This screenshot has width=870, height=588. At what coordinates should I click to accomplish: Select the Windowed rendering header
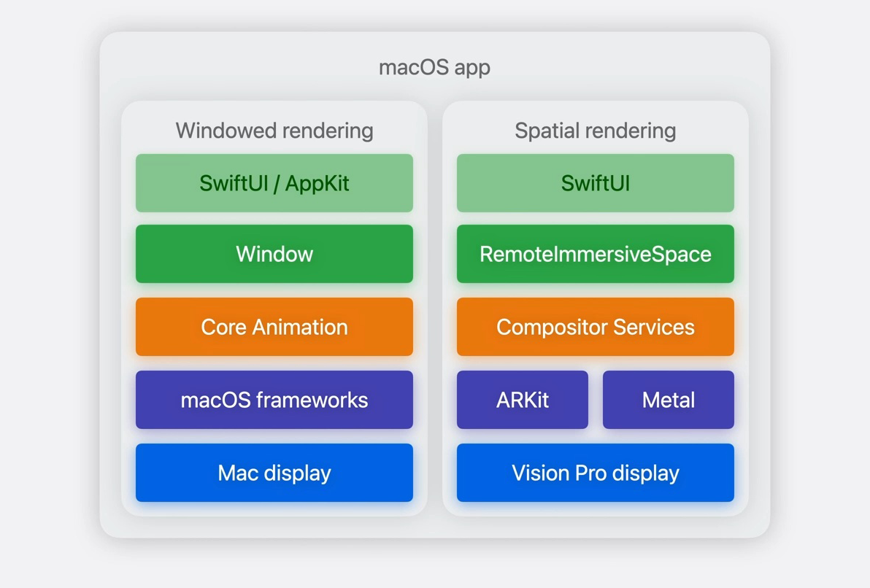(x=274, y=131)
